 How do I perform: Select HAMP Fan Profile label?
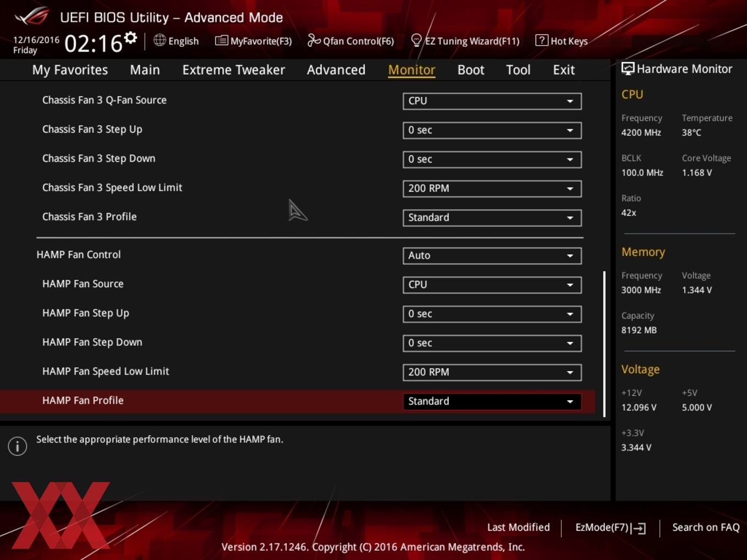[83, 400]
